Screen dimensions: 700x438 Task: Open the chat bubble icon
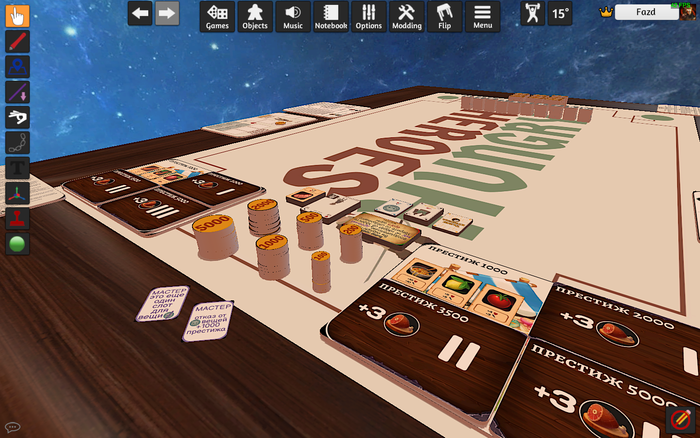(12, 427)
